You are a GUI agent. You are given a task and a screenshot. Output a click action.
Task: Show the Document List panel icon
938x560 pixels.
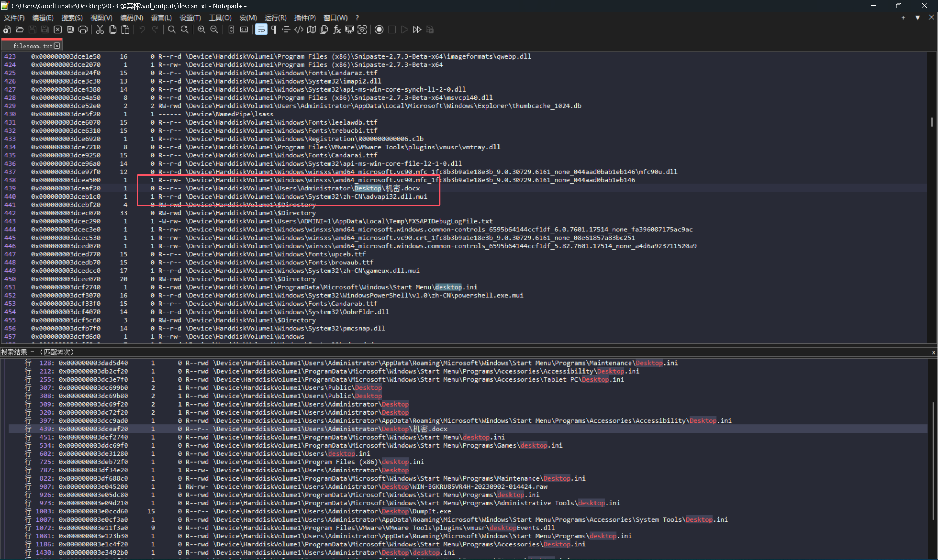pos(324,29)
